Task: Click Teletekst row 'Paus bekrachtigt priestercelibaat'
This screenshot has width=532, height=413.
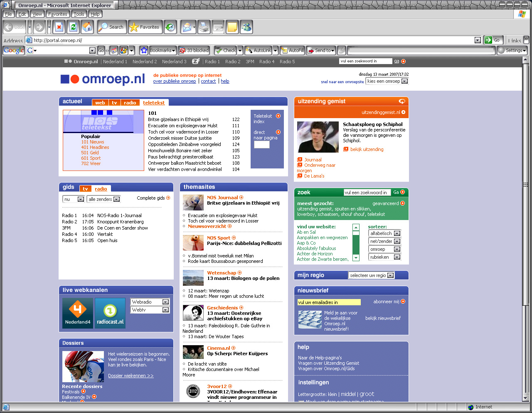Action: (180, 157)
